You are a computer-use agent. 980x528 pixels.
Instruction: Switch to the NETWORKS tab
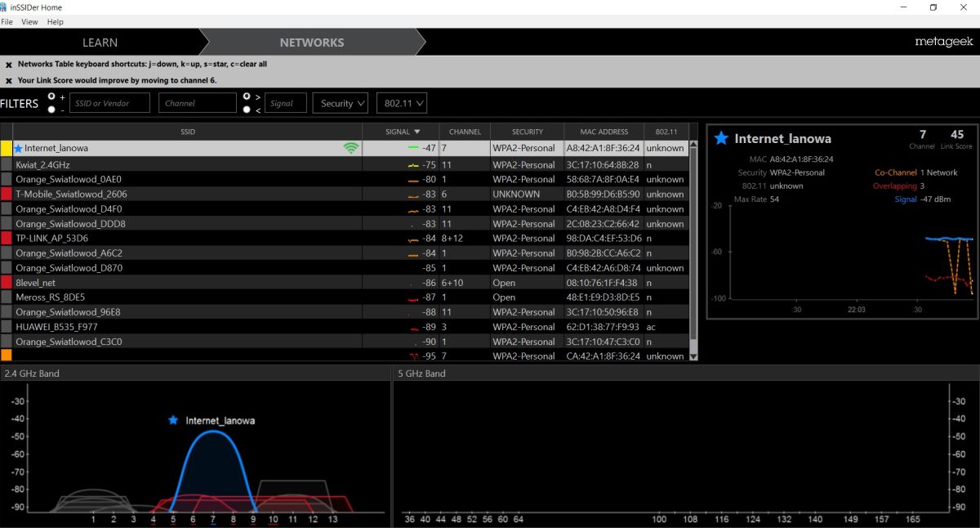click(x=312, y=43)
